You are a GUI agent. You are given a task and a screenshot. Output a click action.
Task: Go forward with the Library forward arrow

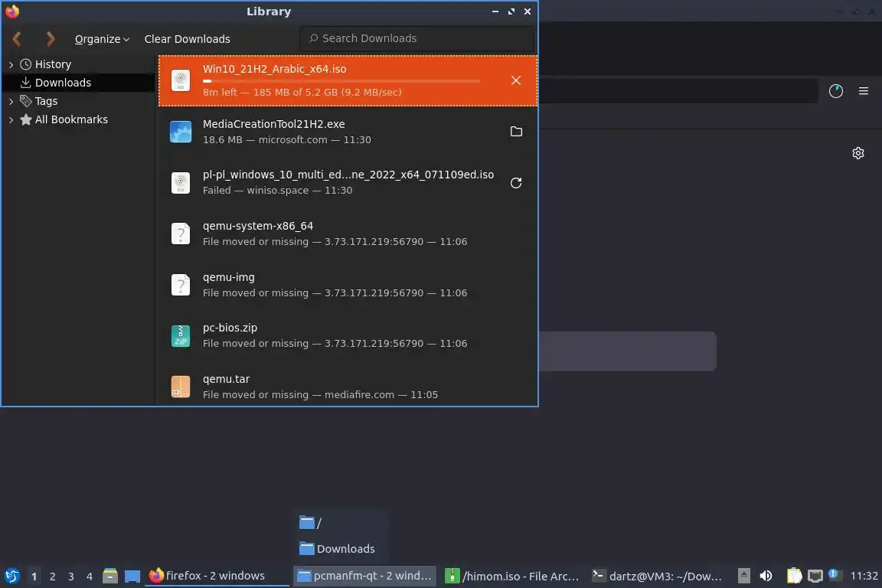(51, 39)
